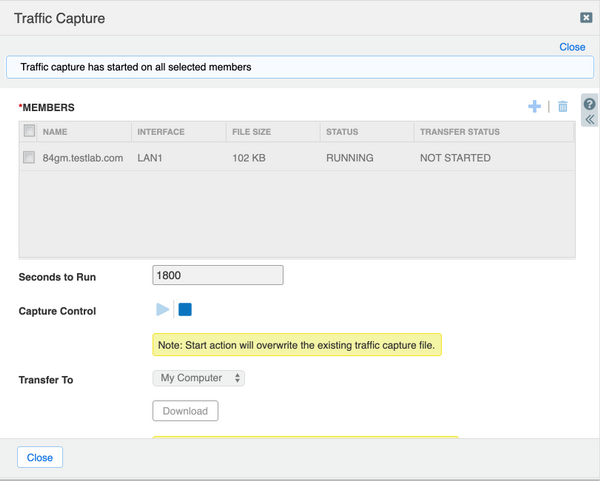The image size is (600, 481).
Task: Sort by the INTERFACE column header
Action: (x=179, y=132)
